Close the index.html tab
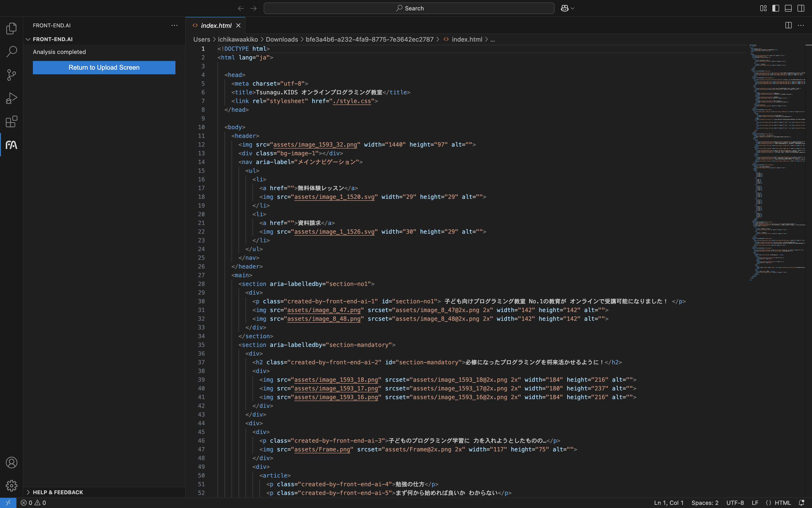This screenshot has height=508, width=812. pos(238,26)
